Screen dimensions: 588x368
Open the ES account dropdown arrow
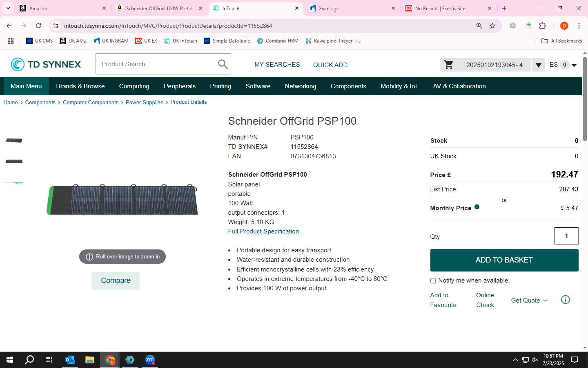click(574, 65)
